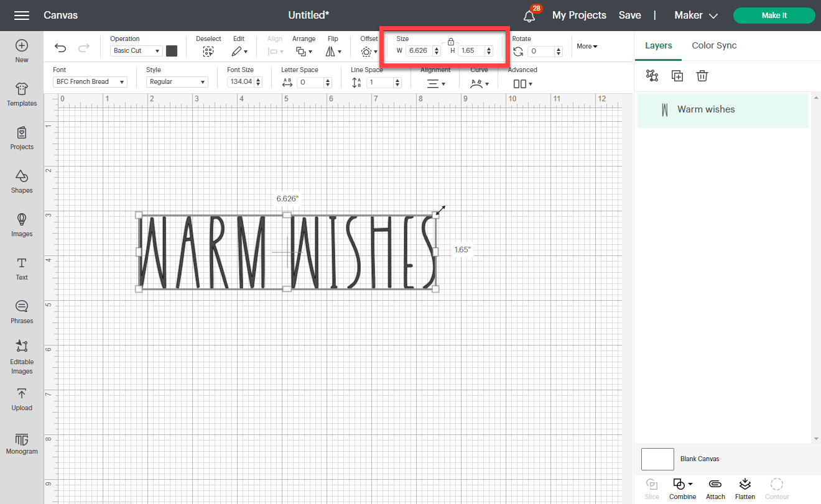Expand the Combine options dropdown
The image size is (821, 504).
pyautogui.click(x=690, y=483)
